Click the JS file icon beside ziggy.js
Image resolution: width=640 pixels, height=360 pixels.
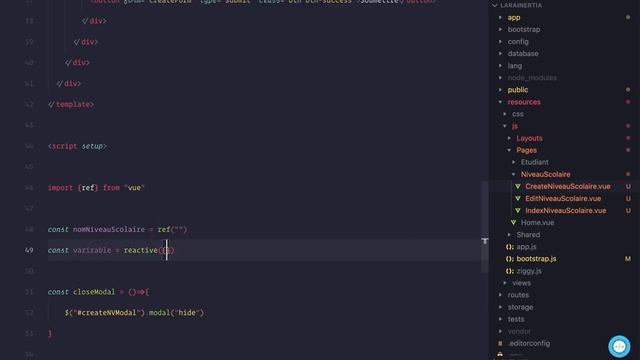click(x=509, y=271)
